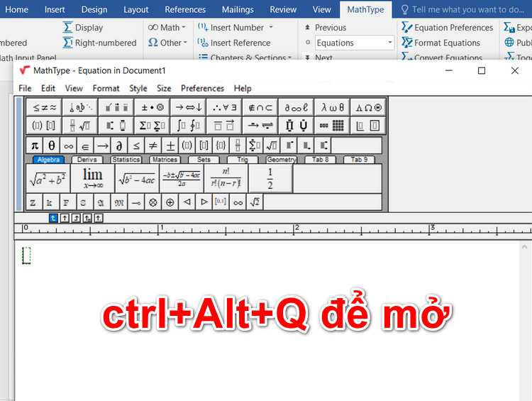
Task: Switch to the Matrices tab
Action: pyautogui.click(x=165, y=160)
